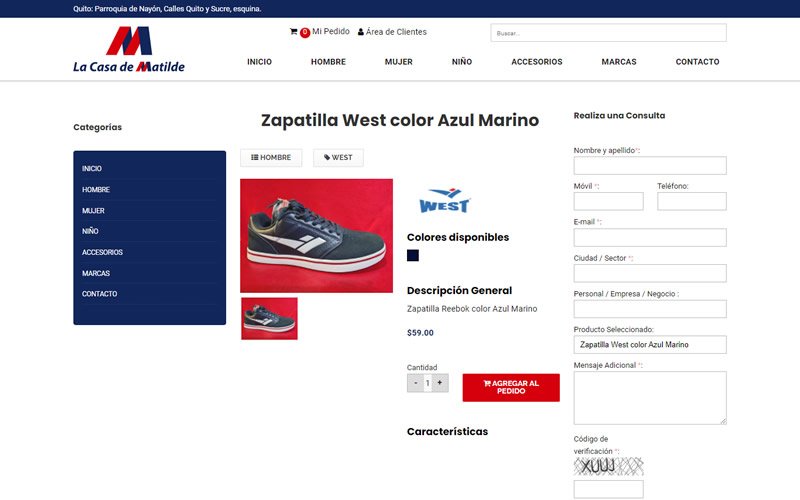This screenshot has width=800, height=500.
Task: Click the Nombre y apellido input field
Action: coord(650,166)
